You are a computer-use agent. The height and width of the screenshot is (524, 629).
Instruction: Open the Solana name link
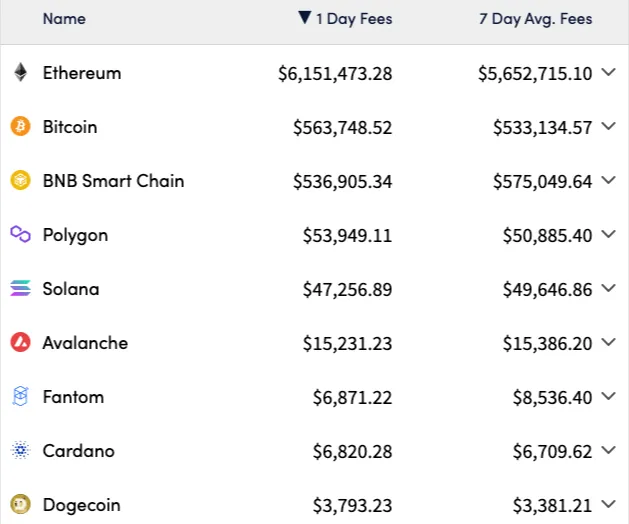(71, 289)
